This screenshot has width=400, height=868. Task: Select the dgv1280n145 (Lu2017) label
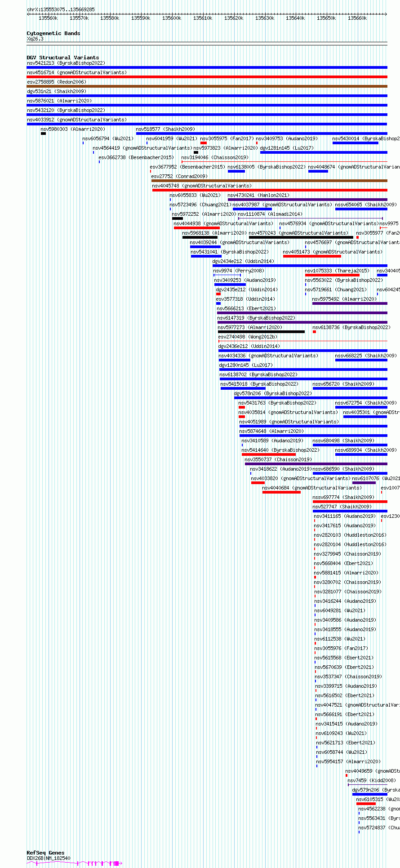(246, 365)
